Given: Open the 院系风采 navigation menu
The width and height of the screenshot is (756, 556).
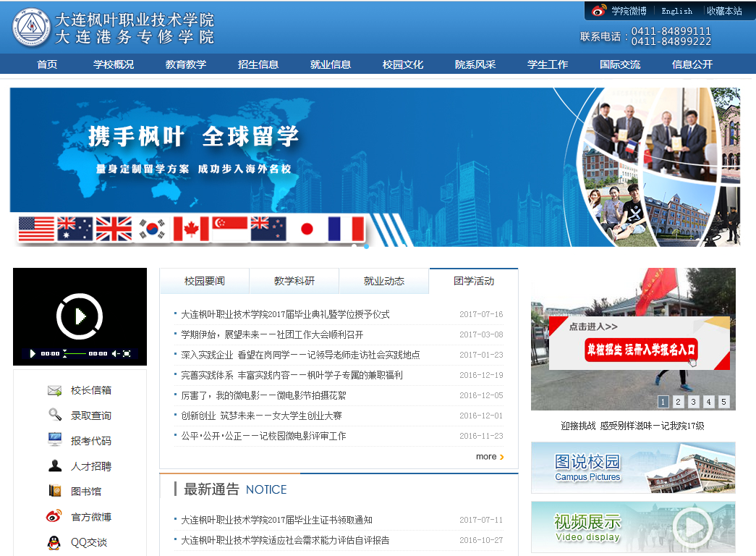Looking at the screenshot, I should point(475,64).
